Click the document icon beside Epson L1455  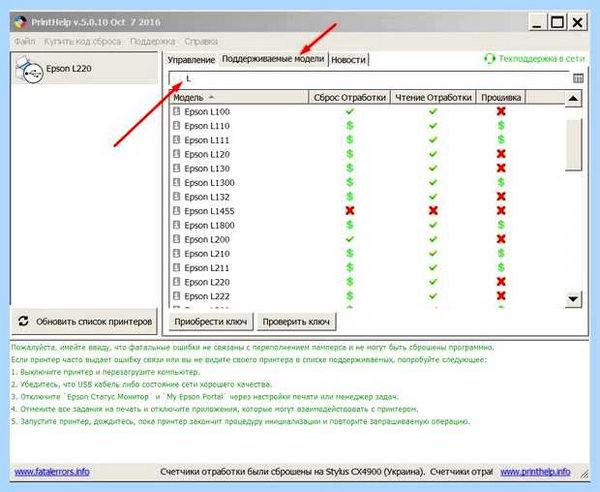click(x=176, y=211)
